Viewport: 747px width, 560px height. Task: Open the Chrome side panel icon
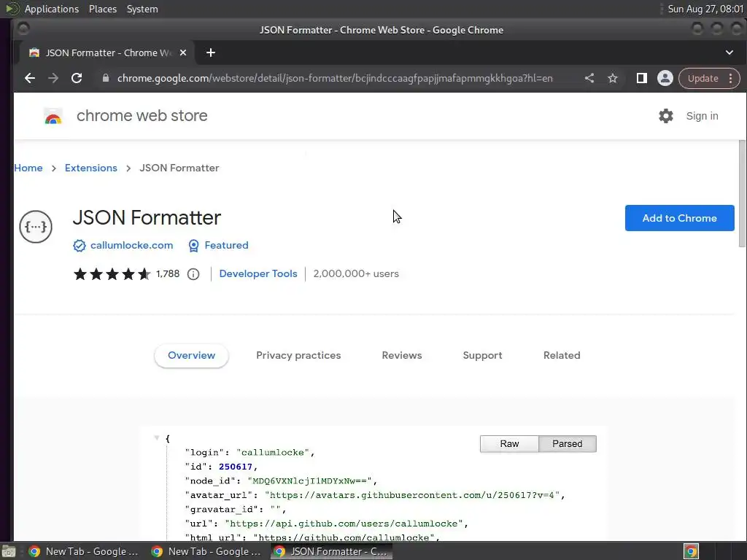pyautogui.click(x=642, y=78)
